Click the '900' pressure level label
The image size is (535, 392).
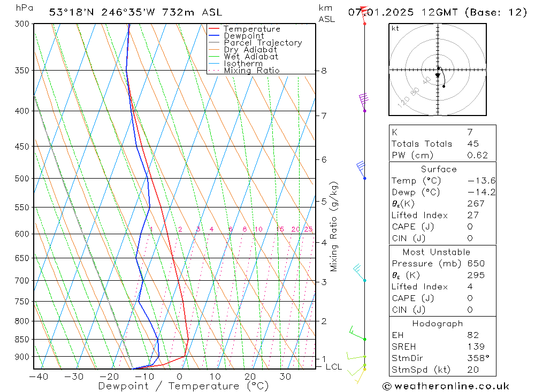coord(22,357)
